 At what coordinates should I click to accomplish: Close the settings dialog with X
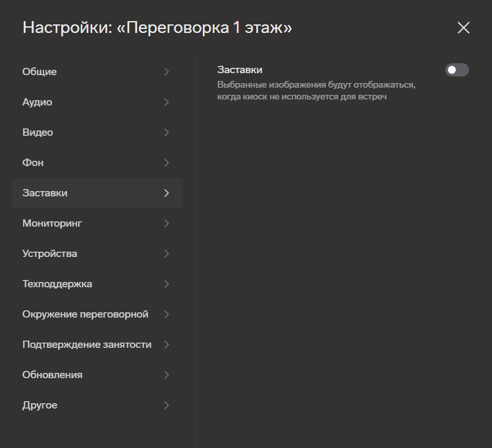(464, 28)
